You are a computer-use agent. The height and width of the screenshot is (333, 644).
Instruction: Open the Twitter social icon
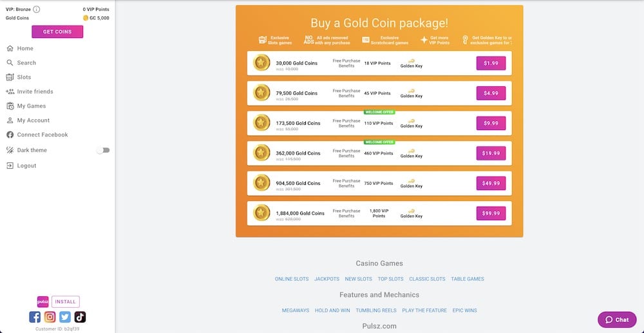coord(65,317)
